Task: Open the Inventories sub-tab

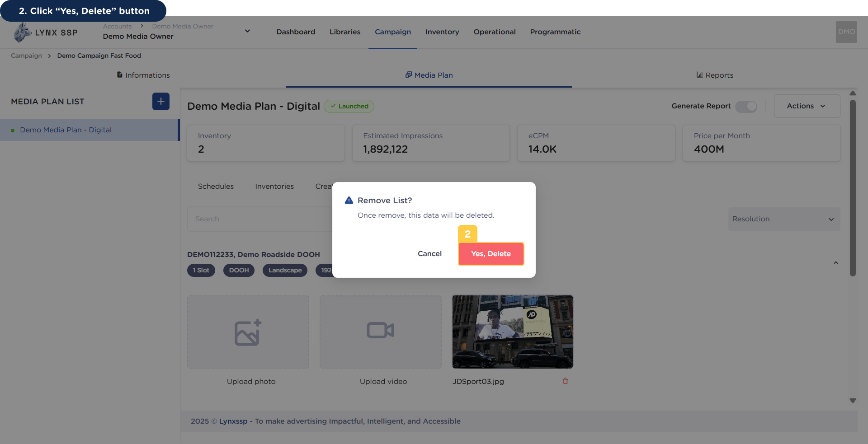Action: point(274,187)
